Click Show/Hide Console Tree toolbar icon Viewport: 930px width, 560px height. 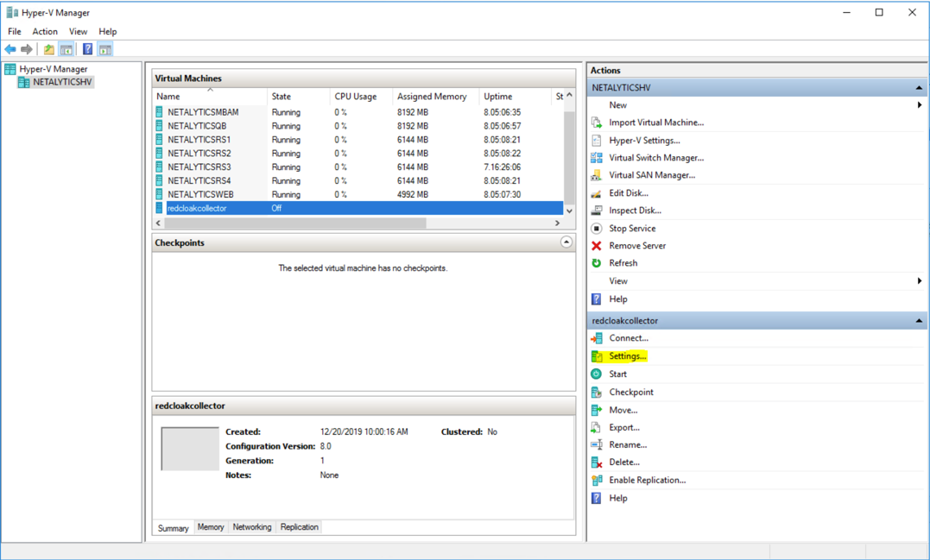pyautogui.click(x=66, y=49)
